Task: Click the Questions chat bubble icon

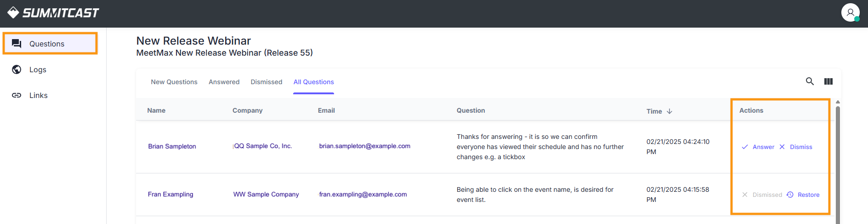Action: click(x=17, y=44)
